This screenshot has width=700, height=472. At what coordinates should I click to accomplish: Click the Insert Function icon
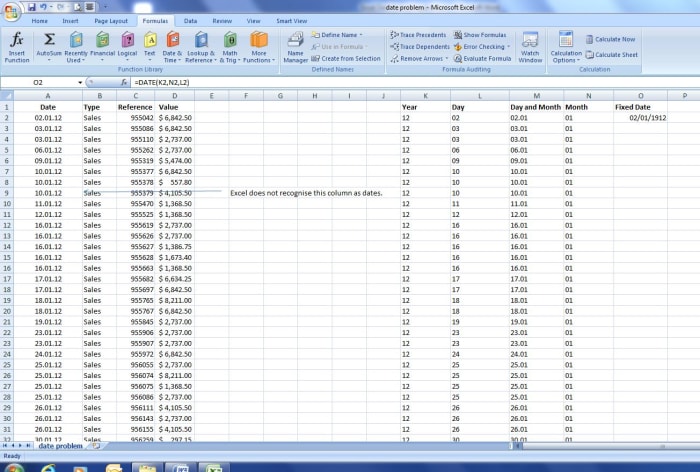pyautogui.click(x=17, y=45)
